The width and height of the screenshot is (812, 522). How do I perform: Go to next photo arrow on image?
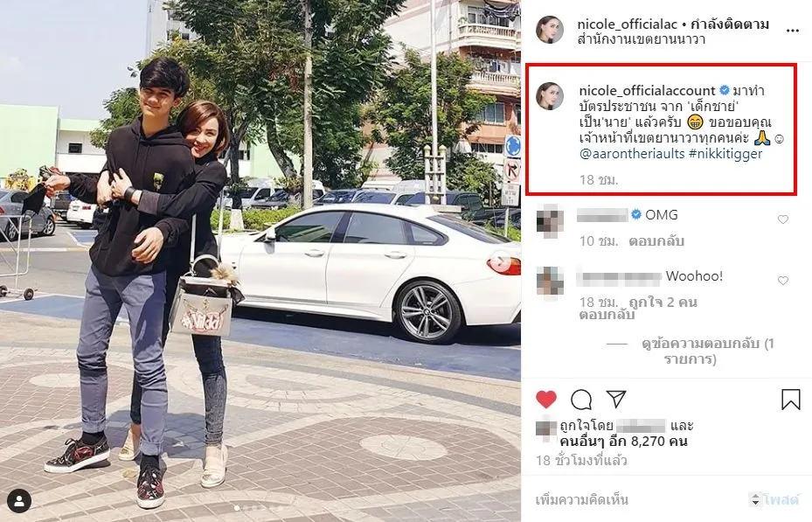click(500, 262)
